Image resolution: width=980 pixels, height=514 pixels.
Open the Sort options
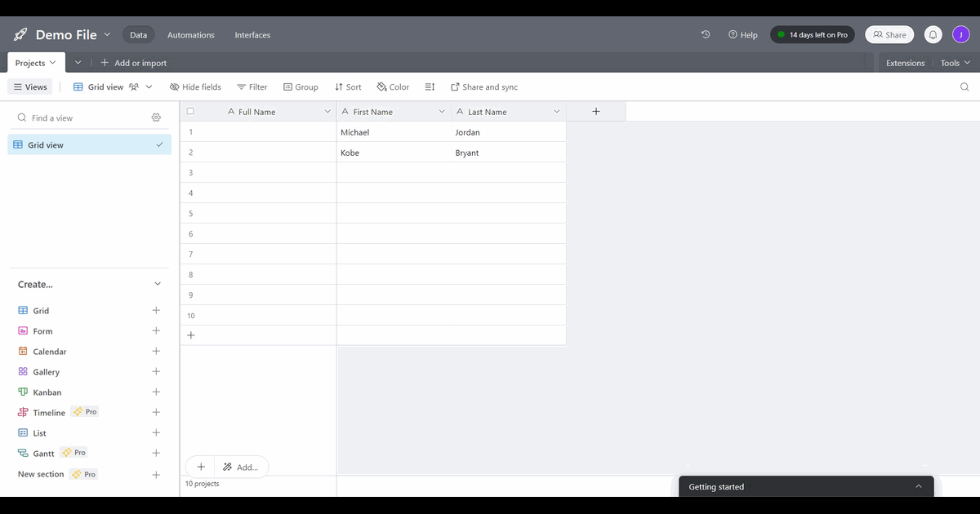[348, 87]
